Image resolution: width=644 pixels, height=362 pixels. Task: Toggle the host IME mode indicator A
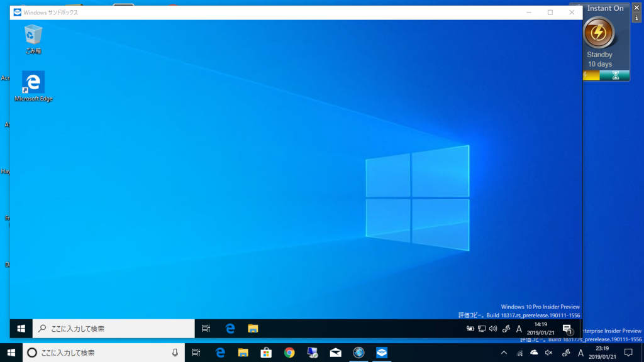click(580, 353)
